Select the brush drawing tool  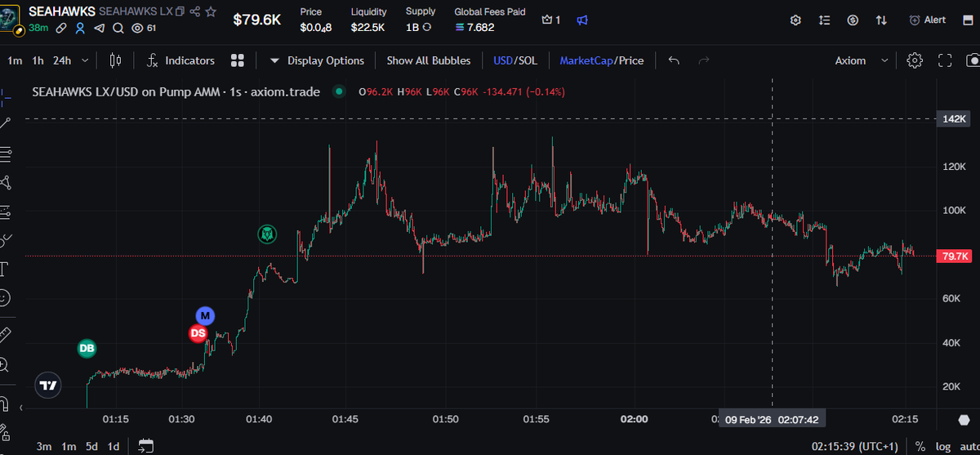[x=5, y=240]
